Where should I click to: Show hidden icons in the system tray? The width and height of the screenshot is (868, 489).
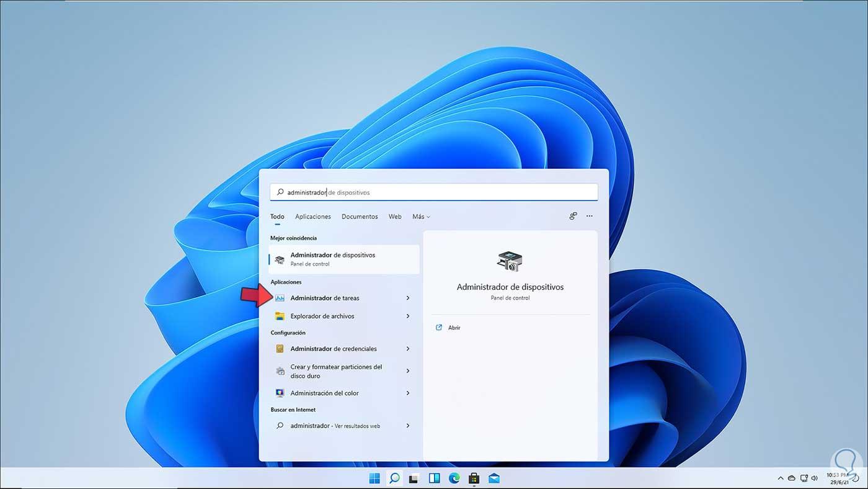coord(780,478)
